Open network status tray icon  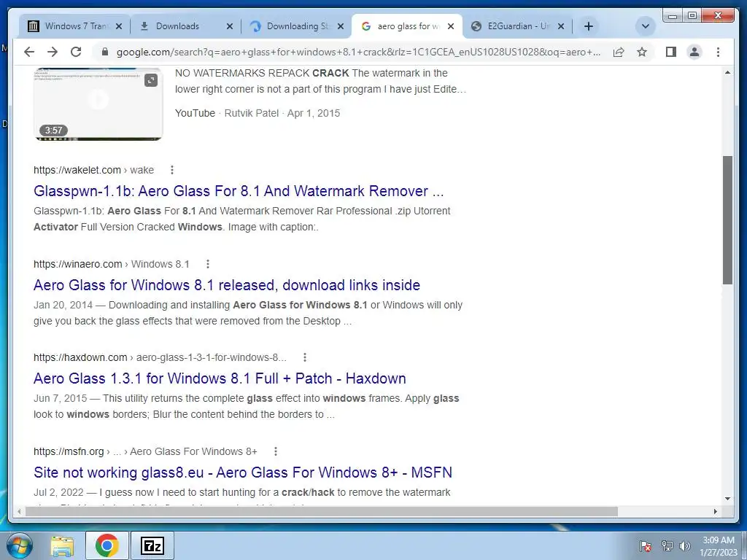coord(667,546)
